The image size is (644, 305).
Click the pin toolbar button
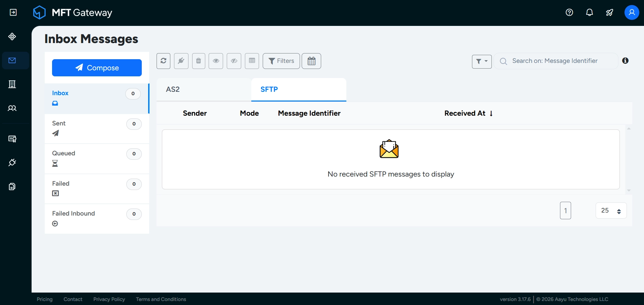[181, 61]
